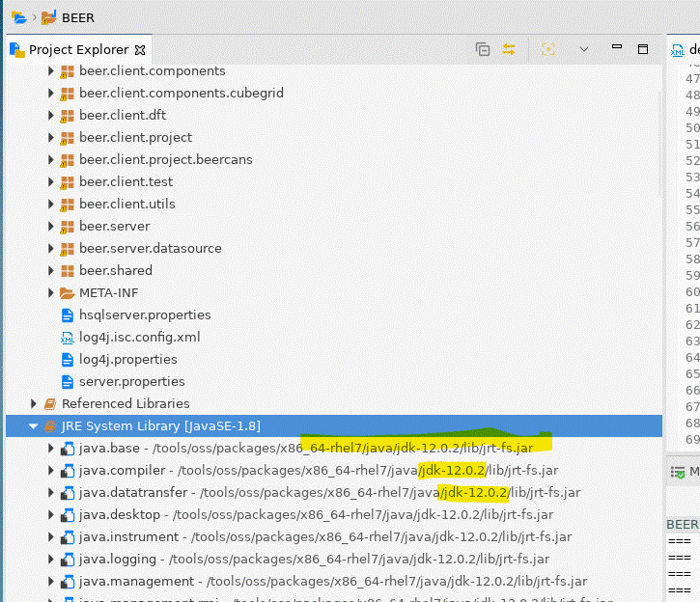Expand the java.desktop module entry

[50, 514]
